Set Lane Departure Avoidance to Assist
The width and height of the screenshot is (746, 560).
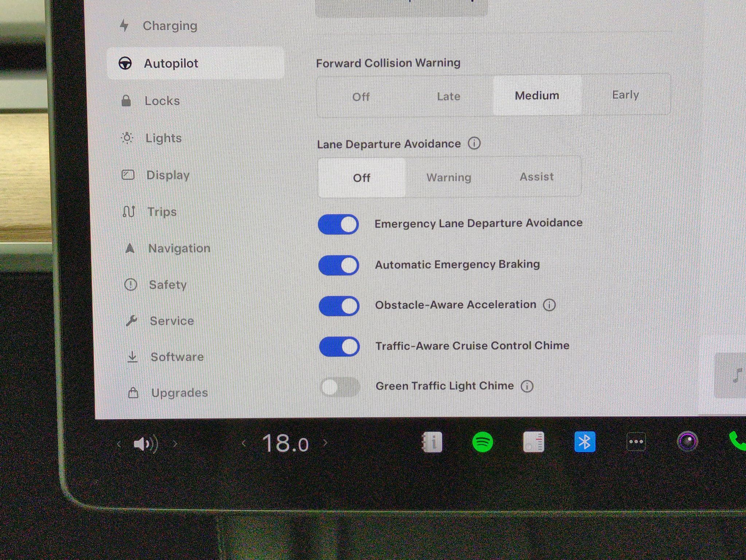pos(537,177)
